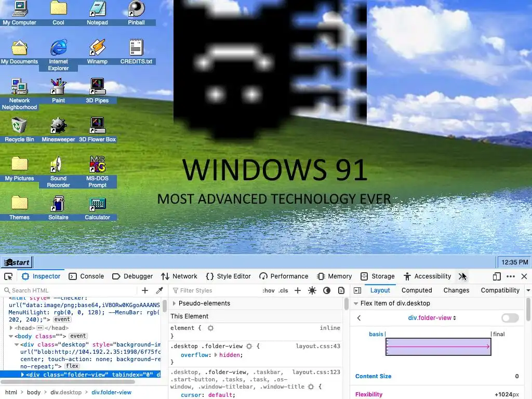Toggle the :hov pseudo-class panel

[269, 290]
